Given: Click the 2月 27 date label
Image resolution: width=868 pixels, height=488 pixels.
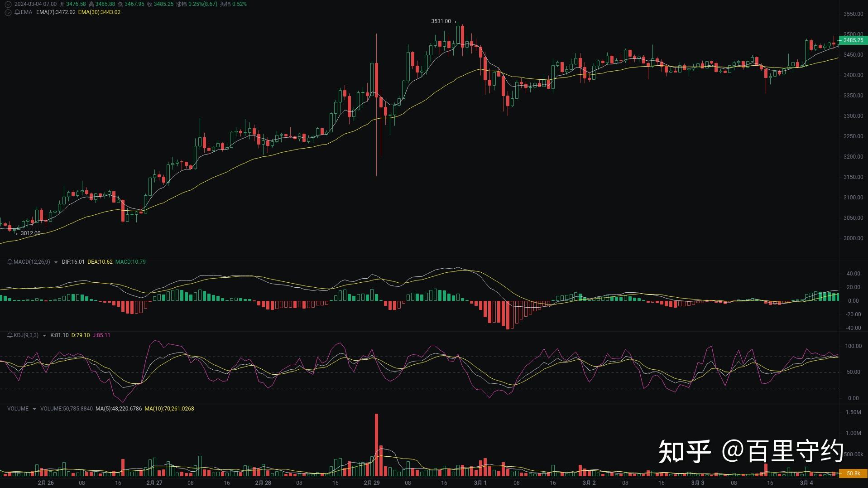Looking at the screenshot, I should tap(154, 483).
